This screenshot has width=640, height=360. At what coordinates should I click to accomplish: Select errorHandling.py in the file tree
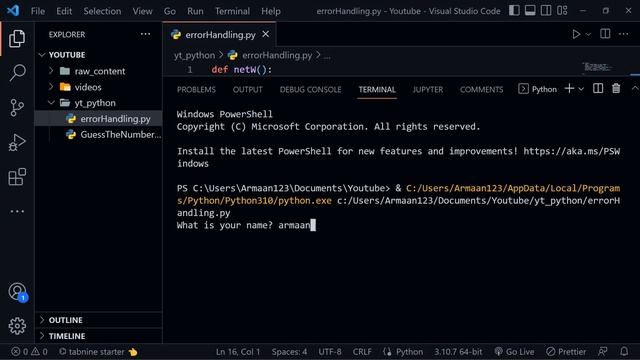[x=98, y=119]
